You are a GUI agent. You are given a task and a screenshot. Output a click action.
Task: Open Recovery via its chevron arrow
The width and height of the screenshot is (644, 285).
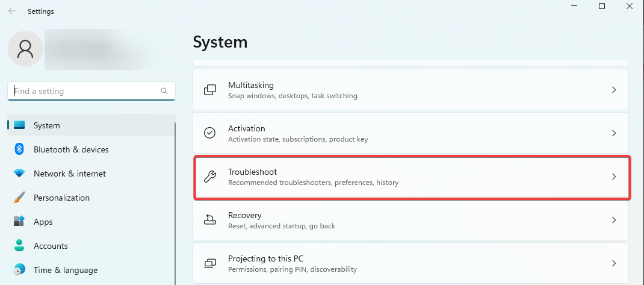(614, 219)
